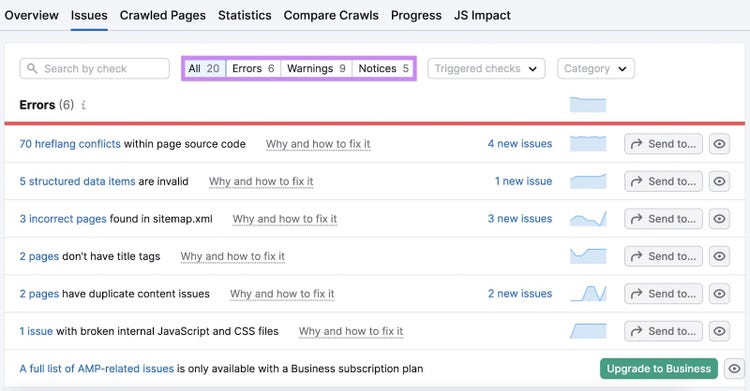The height and width of the screenshot is (391, 750).
Task: Open A full list of AMP-related issues
Action: point(97,369)
